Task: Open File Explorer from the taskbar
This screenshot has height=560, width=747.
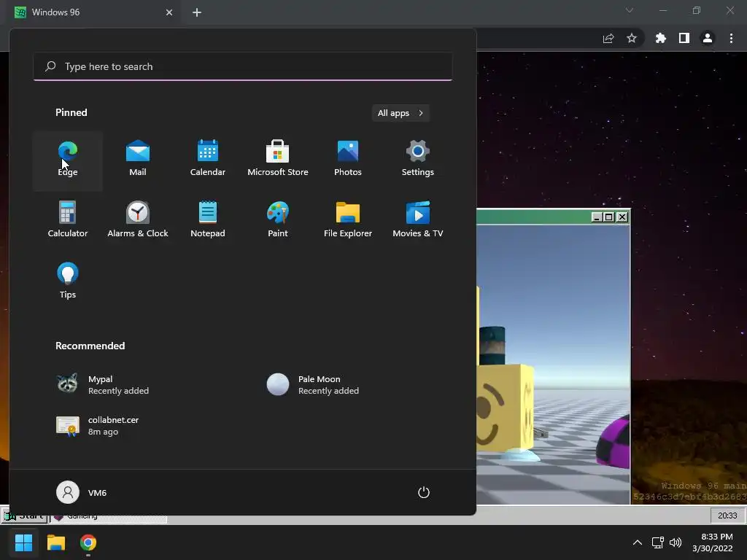Action: point(55,542)
